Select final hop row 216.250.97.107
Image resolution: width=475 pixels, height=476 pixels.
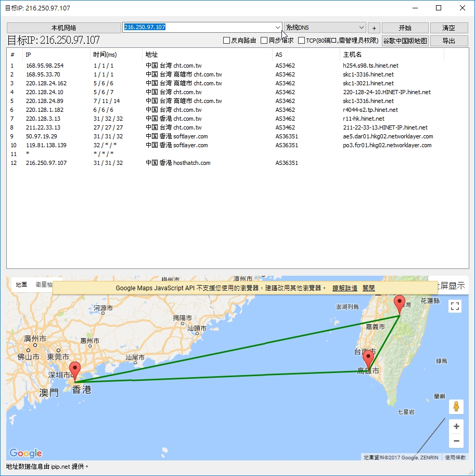238,163
